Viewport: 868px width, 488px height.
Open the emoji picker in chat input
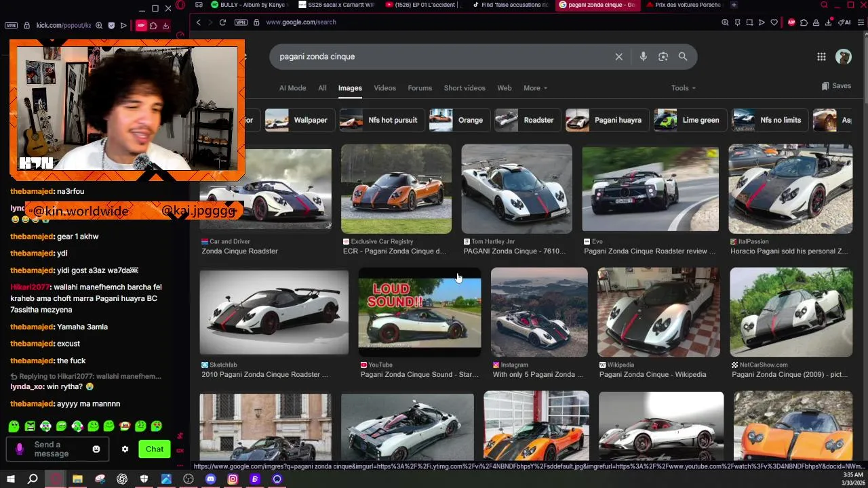(96, 449)
